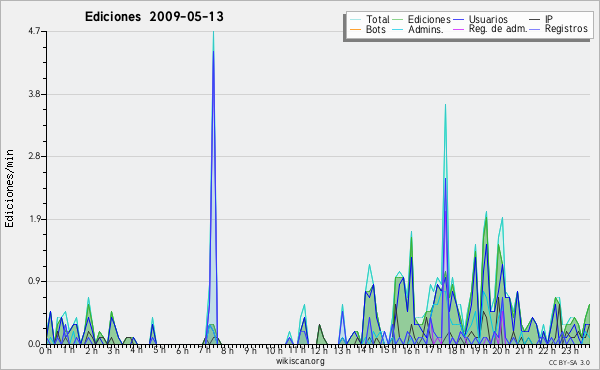
Task: Click the orange Bots legend swatch
Action: [x=355, y=29]
